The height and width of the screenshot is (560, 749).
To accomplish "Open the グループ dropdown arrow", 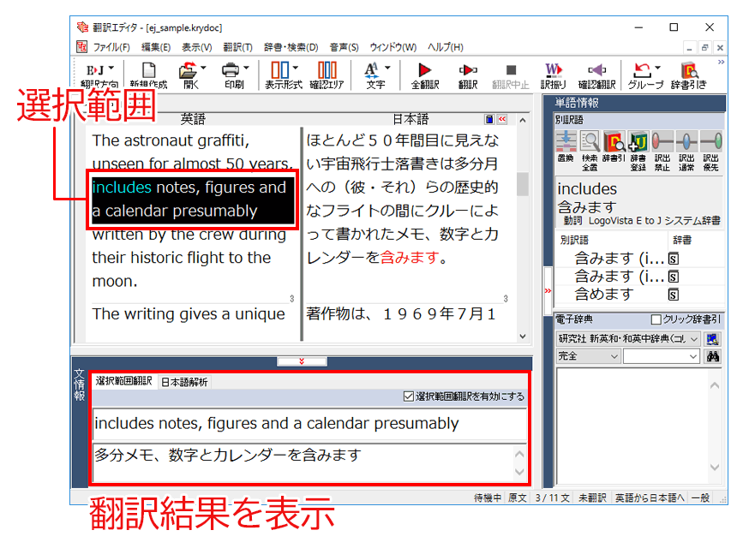I will (658, 68).
